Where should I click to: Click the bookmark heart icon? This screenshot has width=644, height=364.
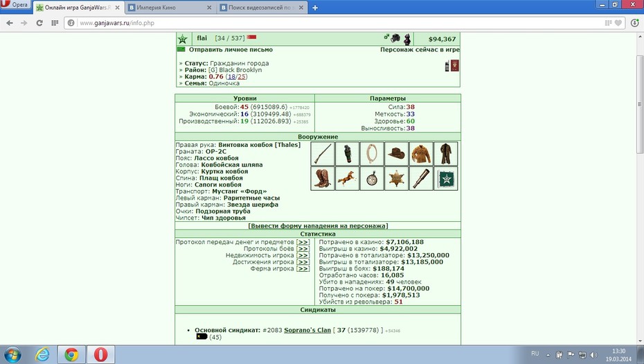618,23
